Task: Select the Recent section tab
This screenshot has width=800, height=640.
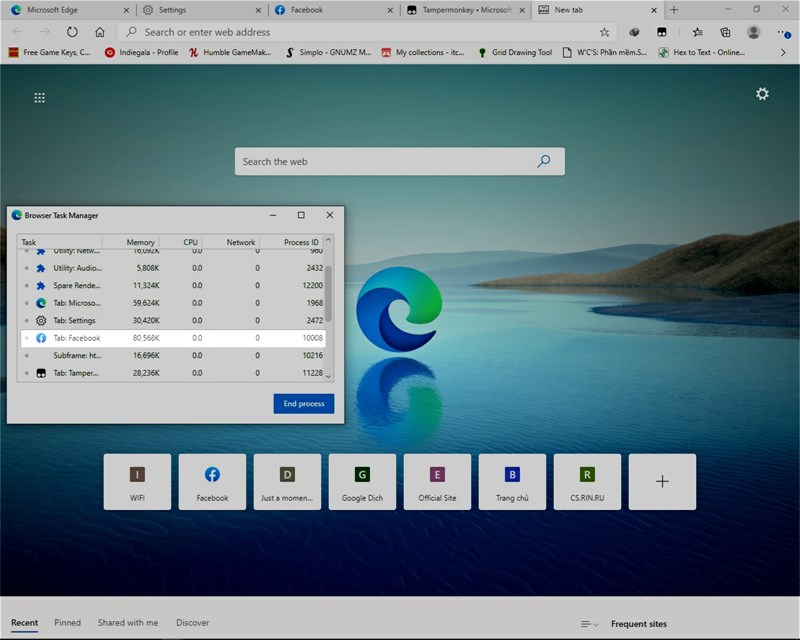Action: pos(24,623)
